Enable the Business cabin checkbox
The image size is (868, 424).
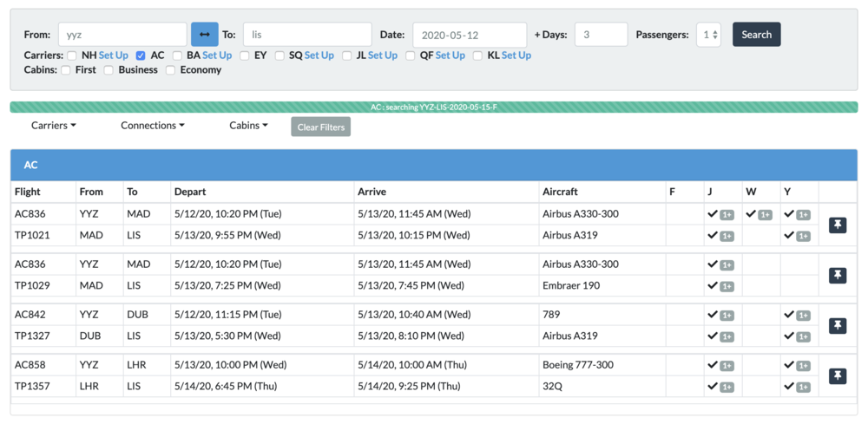pos(108,70)
